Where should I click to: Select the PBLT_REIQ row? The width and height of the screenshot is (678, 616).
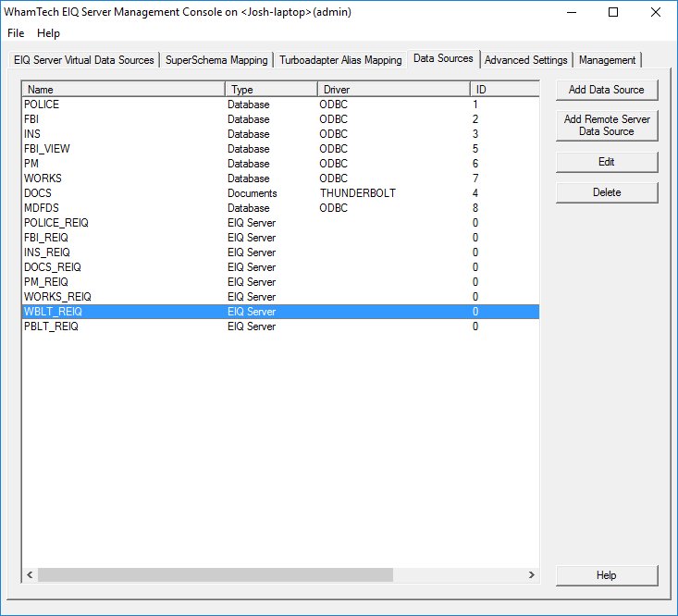pos(280,326)
